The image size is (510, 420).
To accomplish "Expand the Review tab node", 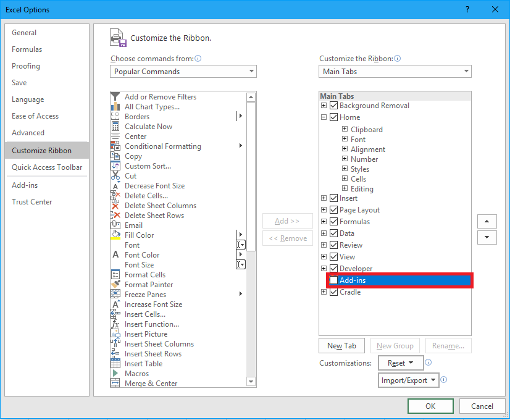I will pyautogui.click(x=324, y=245).
